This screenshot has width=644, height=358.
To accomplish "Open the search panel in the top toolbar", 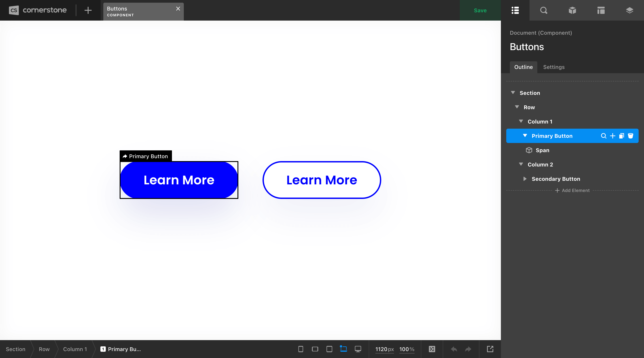I will [x=544, y=10].
